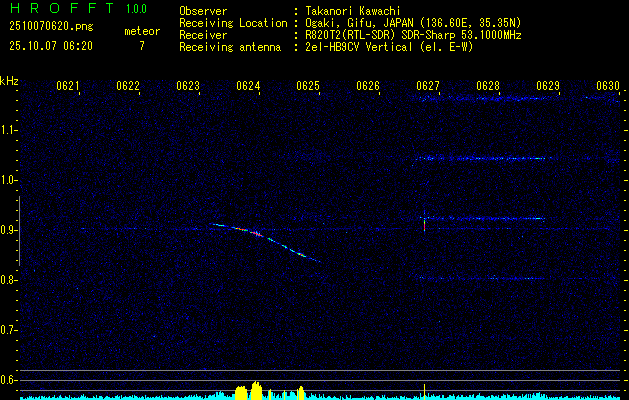
Task: Click the 0.6 kHz frequency label
Action: point(7,380)
